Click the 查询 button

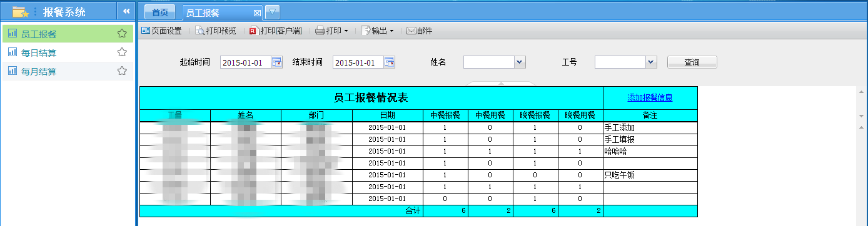(692, 62)
